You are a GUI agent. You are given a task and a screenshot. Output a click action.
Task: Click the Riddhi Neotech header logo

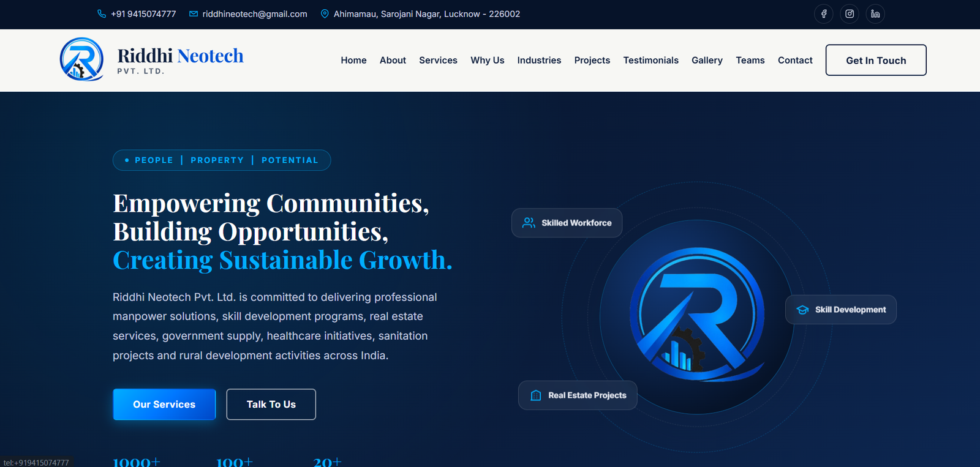81,59
